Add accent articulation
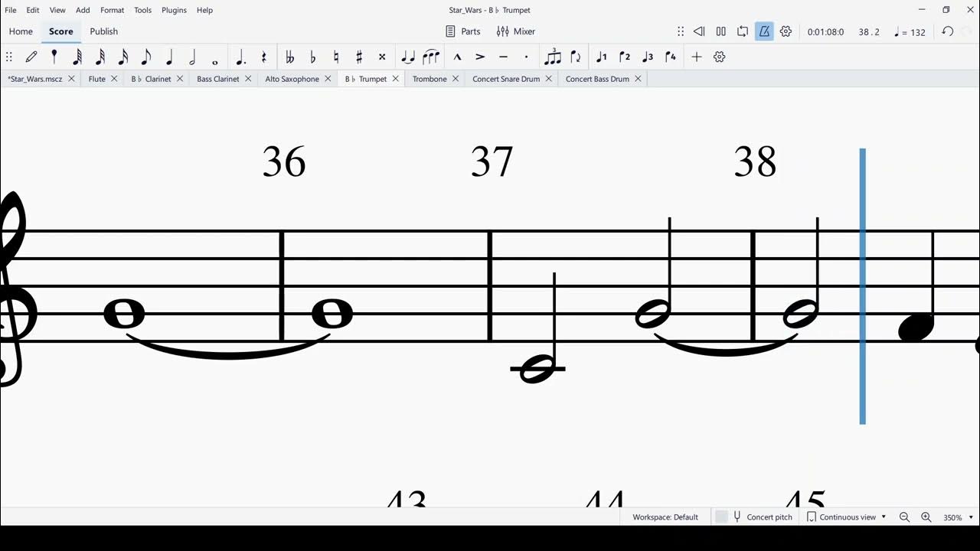 (x=480, y=57)
